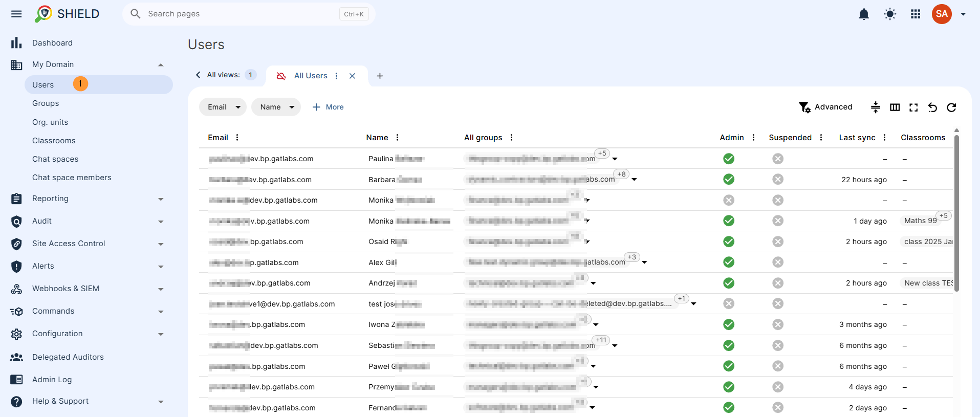Open the Admin Log page
980x417 pixels.
pos(52,380)
